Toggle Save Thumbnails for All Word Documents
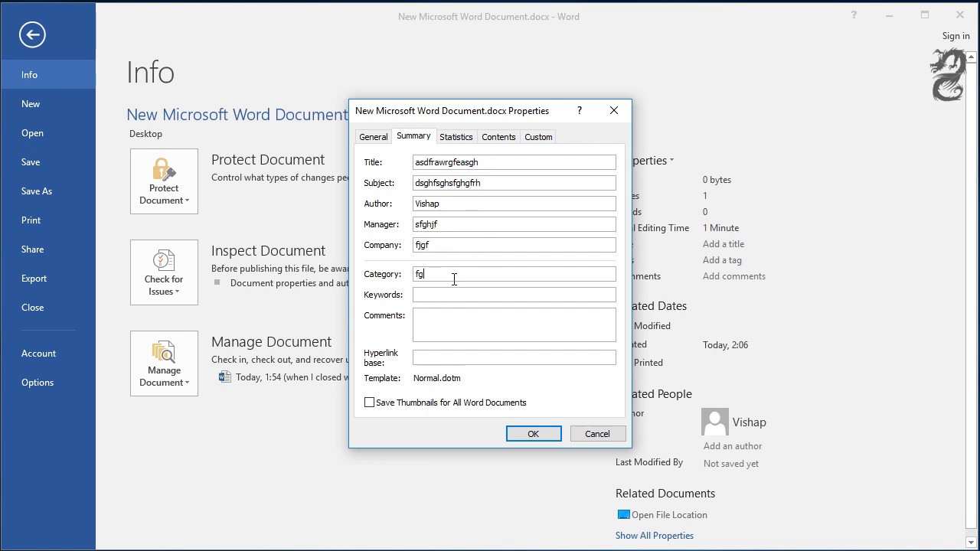Viewport: 980px width, 551px height. [x=369, y=403]
